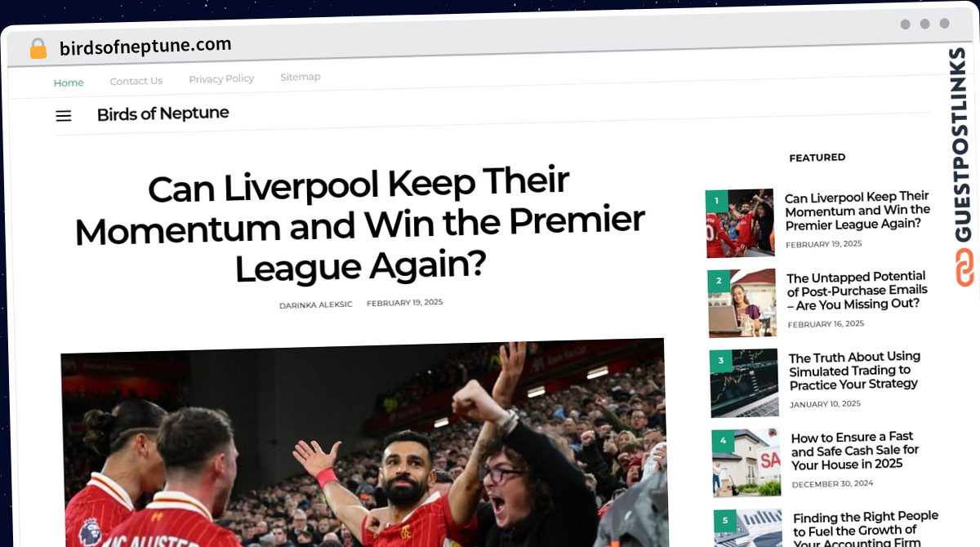The width and height of the screenshot is (980, 547).
Task: Click the number 1 featured badge
Action: coord(716,200)
